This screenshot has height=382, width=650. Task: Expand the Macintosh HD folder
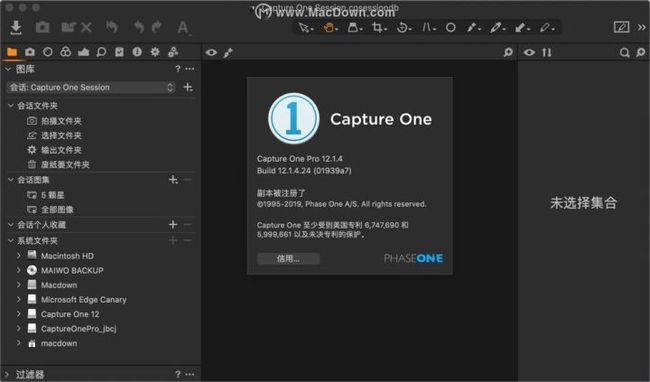(x=19, y=256)
